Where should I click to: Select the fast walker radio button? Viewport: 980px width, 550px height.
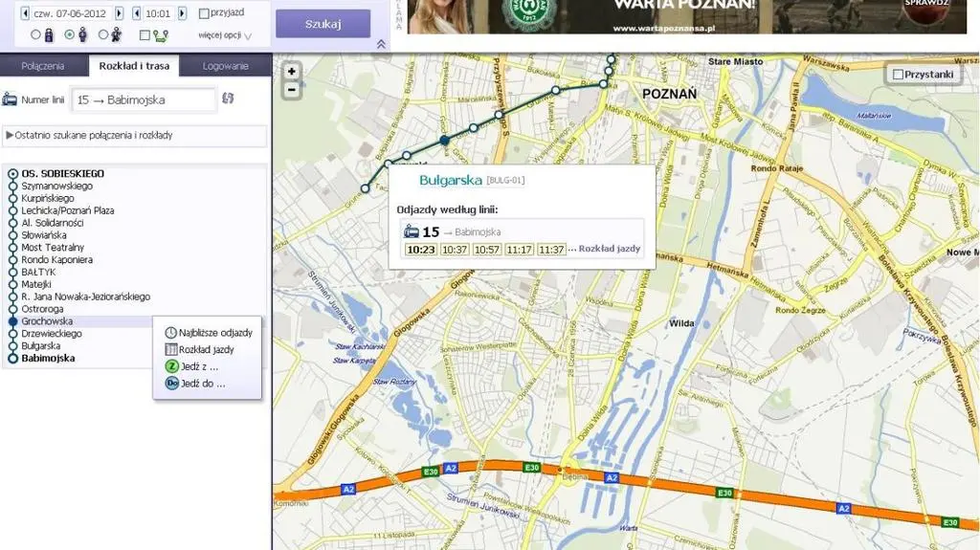(x=103, y=35)
